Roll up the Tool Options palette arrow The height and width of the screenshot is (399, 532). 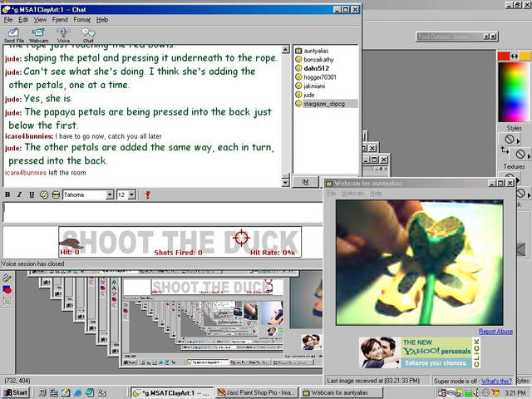tap(486, 37)
